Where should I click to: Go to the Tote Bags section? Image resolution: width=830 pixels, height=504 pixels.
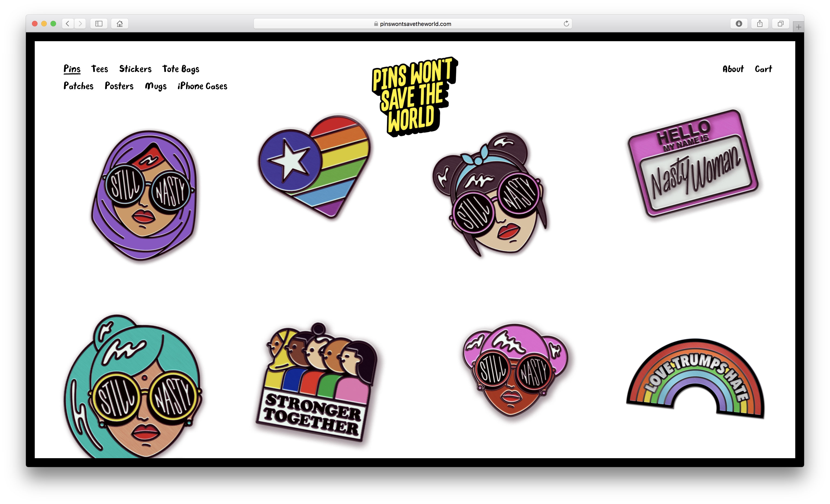(181, 69)
